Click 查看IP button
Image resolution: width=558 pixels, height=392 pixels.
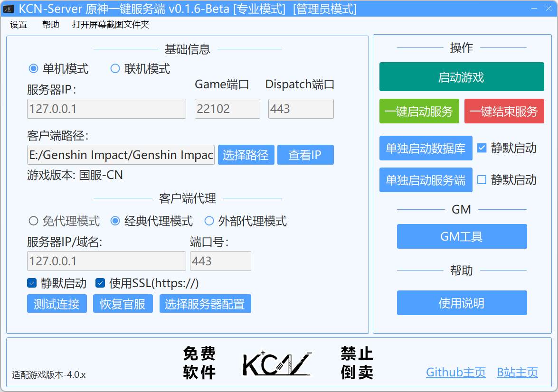(305, 155)
